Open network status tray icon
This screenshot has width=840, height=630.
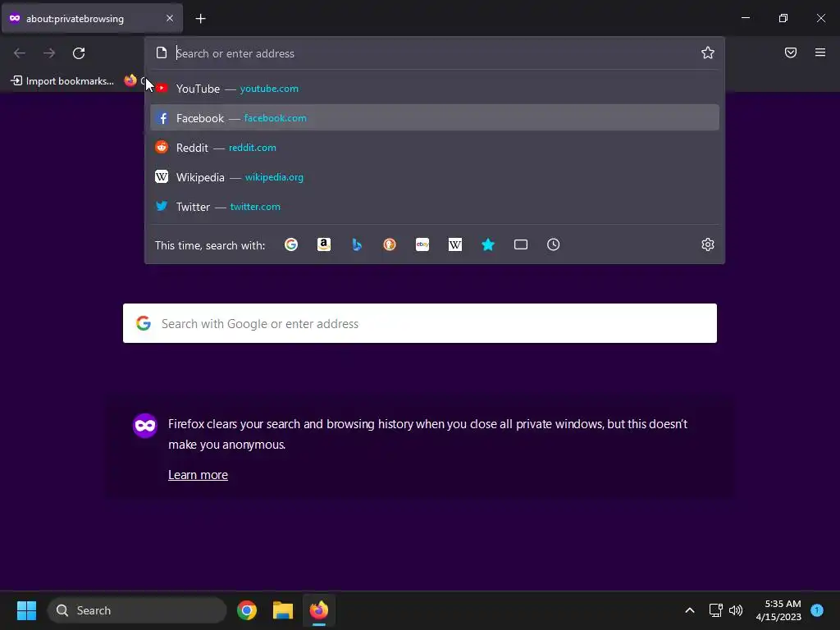tap(715, 610)
